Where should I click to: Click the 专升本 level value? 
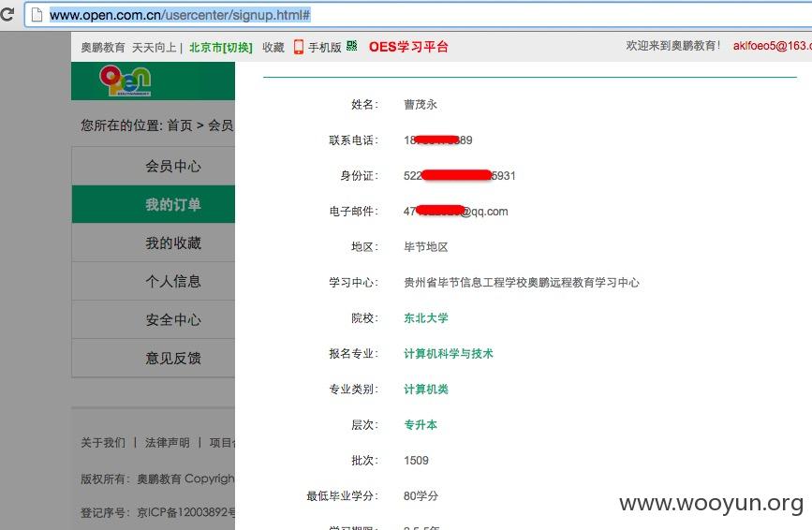pos(420,425)
